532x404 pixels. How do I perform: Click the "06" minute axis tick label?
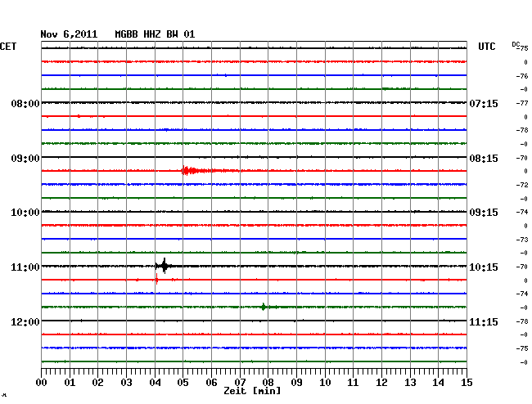(x=211, y=383)
